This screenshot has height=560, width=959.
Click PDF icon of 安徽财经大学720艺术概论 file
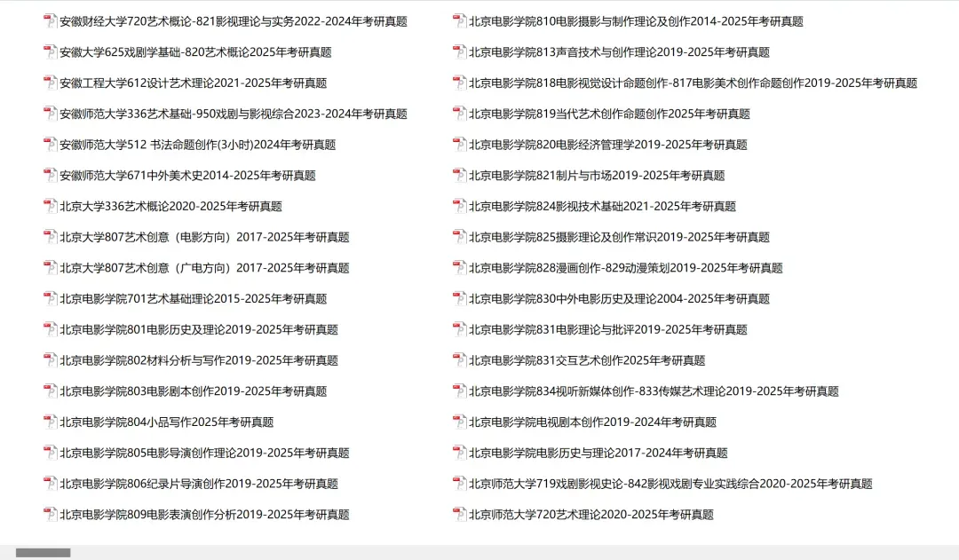[x=50, y=20]
